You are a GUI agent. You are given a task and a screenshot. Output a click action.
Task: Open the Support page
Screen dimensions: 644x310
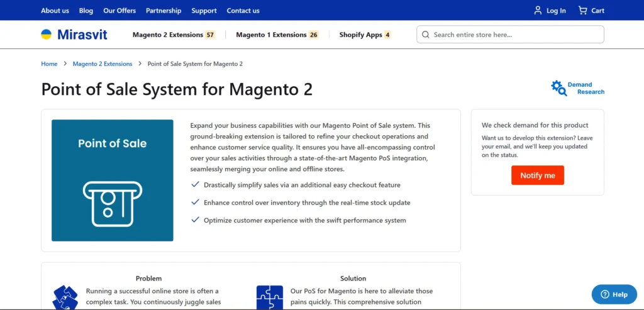coord(204,11)
